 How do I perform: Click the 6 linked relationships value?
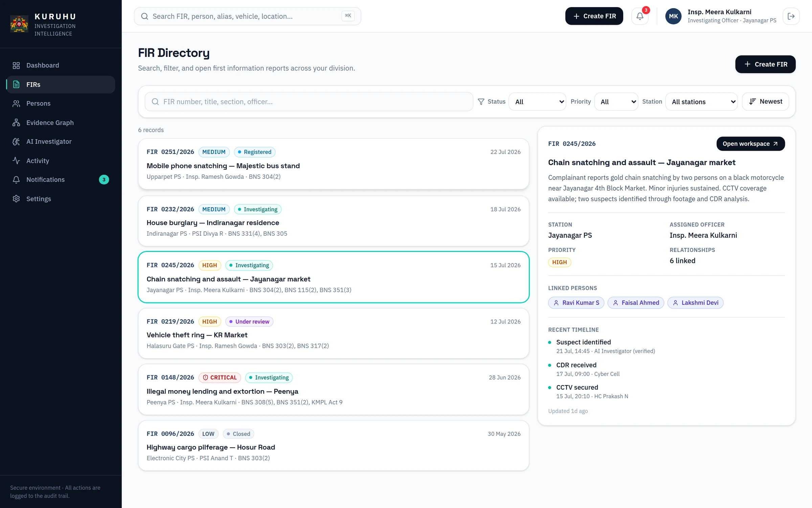(682, 261)
